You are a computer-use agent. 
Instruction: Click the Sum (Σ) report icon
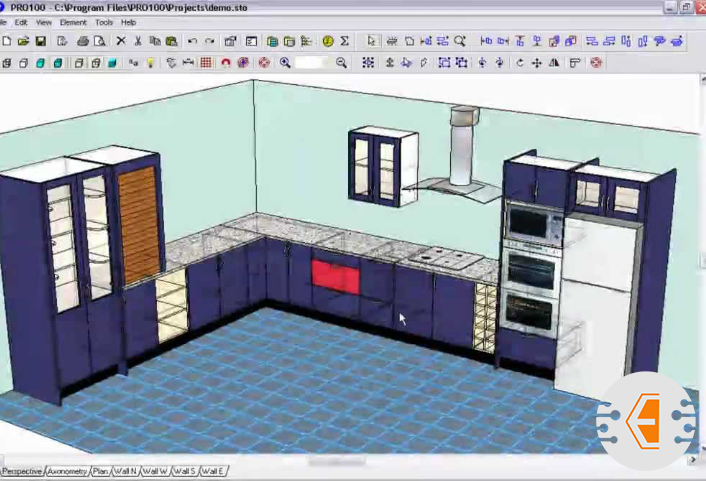(345, 41)
